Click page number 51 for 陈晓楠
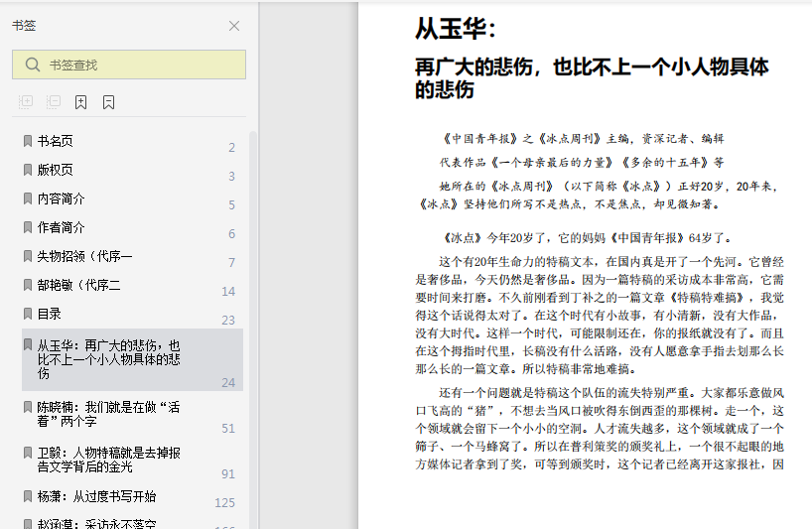The width and height of the screenshot is (812, 529). point(228,429)
